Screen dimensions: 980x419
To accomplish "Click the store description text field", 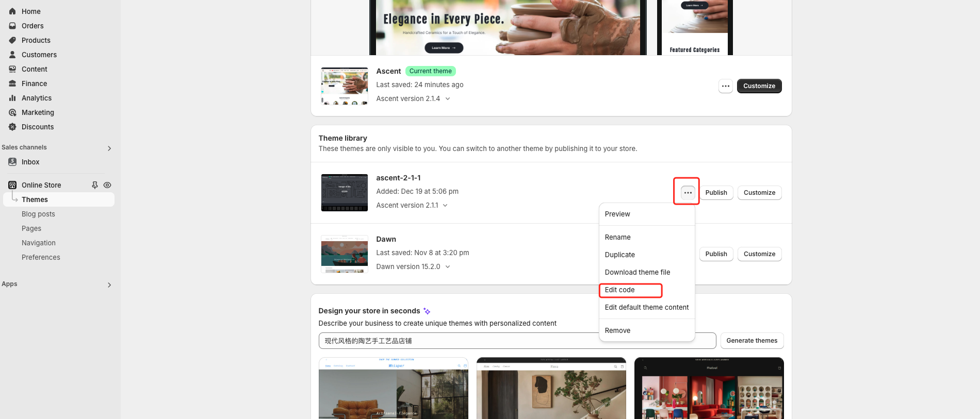I will click(459, 341).
